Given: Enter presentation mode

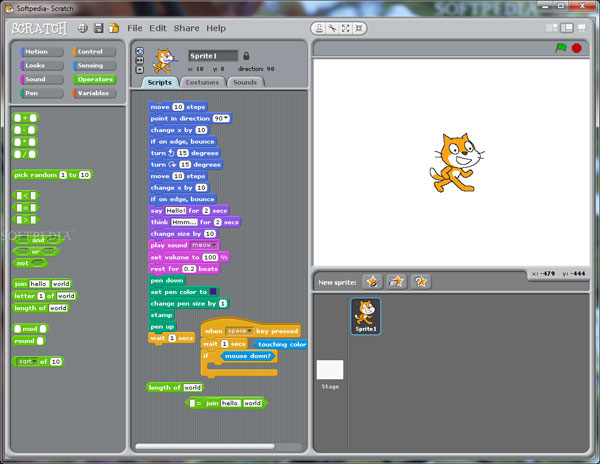Looking at the screenshot, I should 582,28.
